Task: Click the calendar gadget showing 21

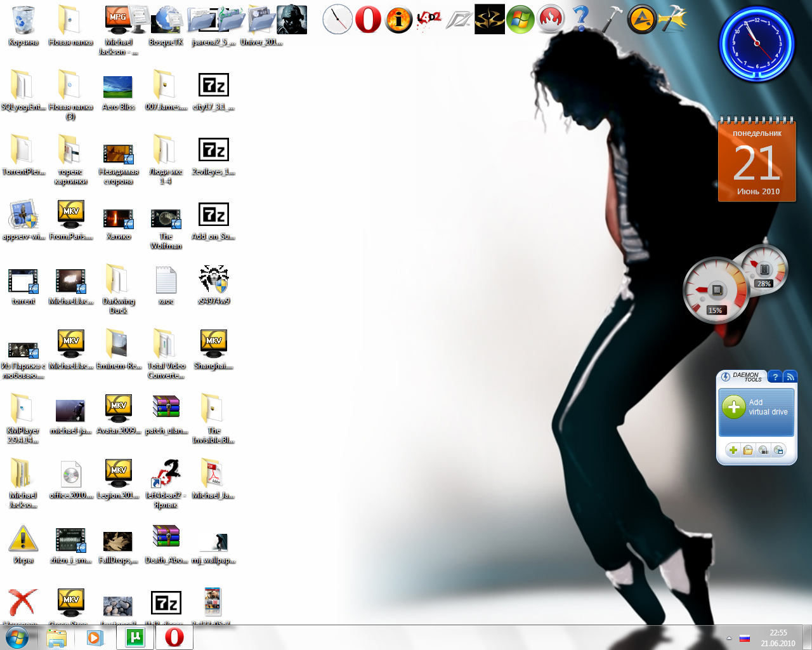Action: point(757,160)
